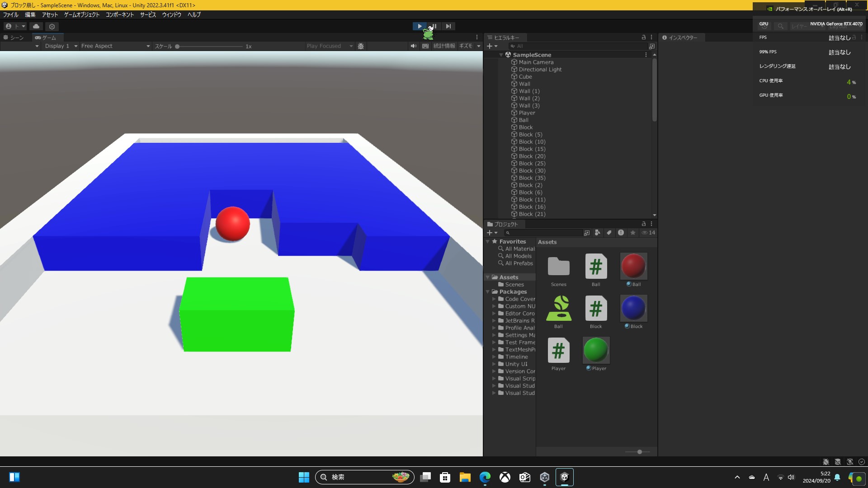This screenshot has width=868, height=488.
Task: Open the コンポーネント menu
Action: (x=119, y=15)
